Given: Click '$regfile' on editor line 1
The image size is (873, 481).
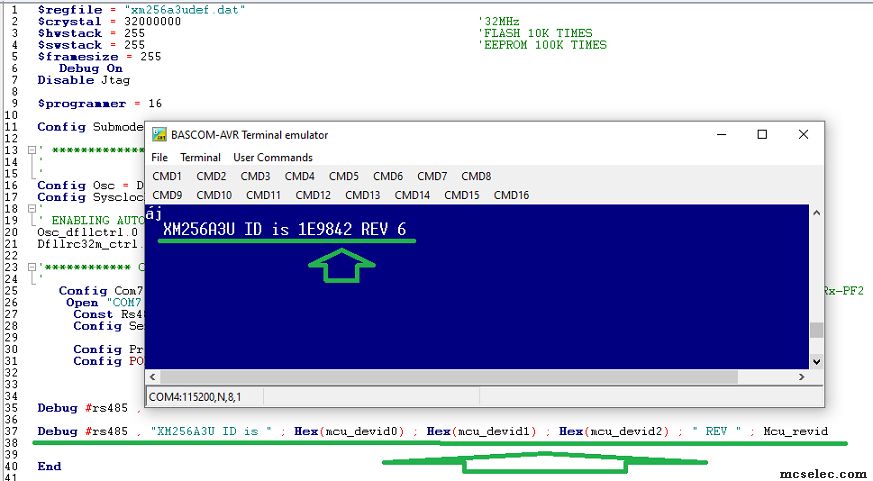Looking at the screenshot, I should pos(70,10).
